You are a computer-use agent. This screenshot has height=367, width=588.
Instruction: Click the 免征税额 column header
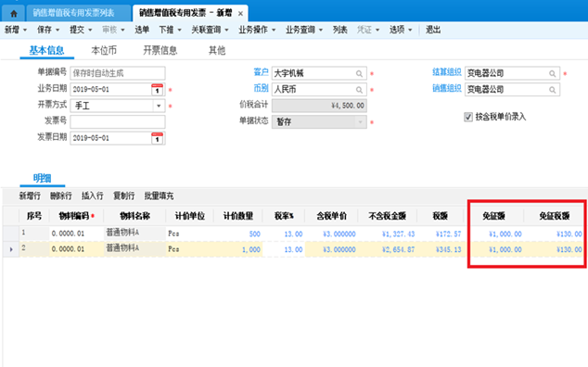click(555, 216)
